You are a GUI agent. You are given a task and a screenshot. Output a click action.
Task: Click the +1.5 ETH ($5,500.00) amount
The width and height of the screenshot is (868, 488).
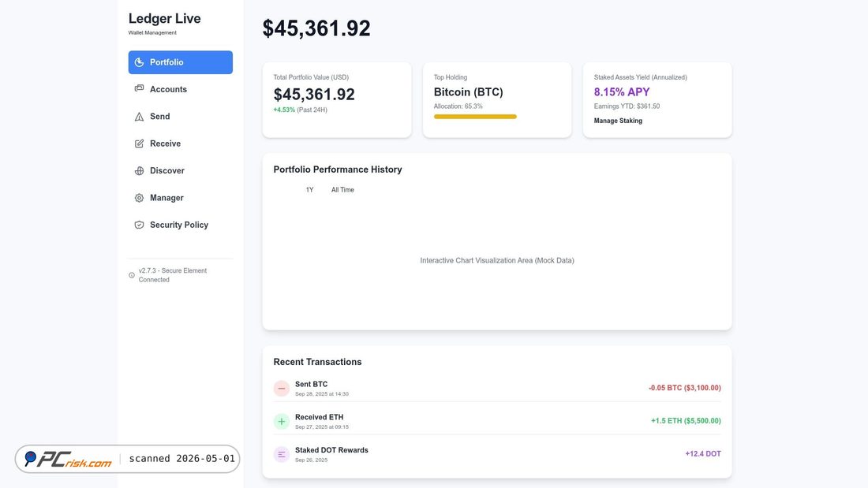point(686,420)
